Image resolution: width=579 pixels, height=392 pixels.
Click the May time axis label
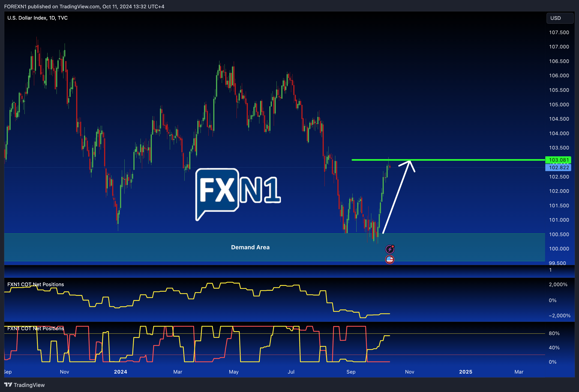234,371
